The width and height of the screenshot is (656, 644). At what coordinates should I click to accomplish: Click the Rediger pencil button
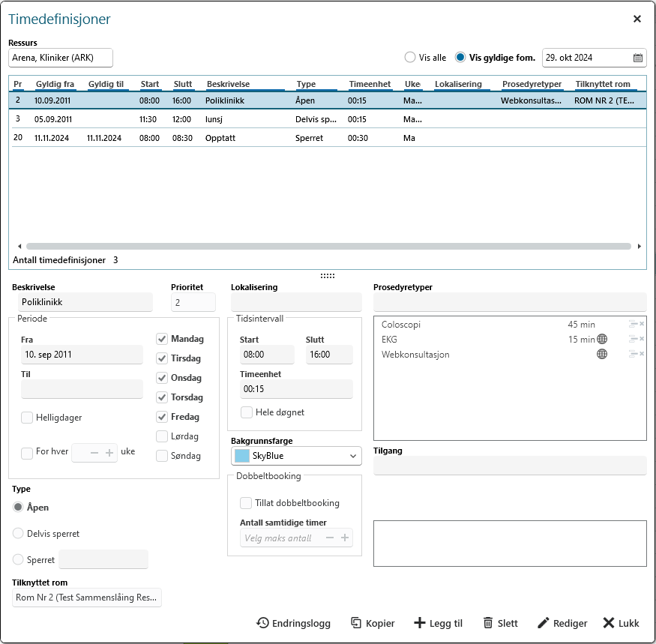pos(562,623)
